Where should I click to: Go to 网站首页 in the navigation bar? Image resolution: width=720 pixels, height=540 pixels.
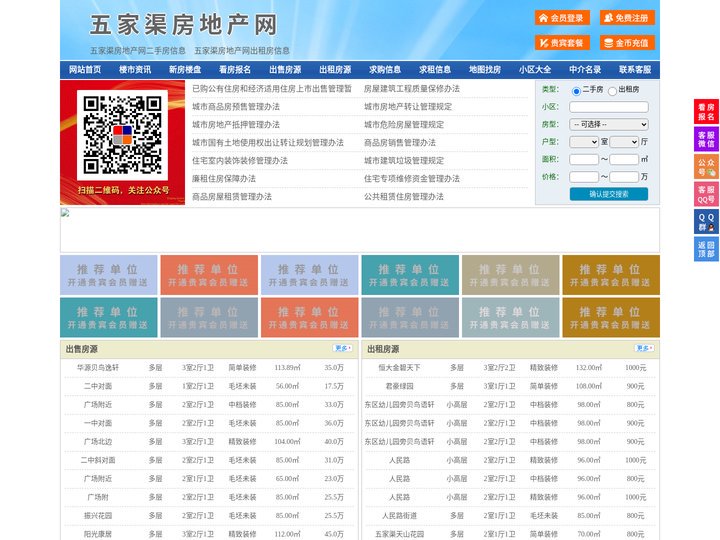tap(85, 70)
